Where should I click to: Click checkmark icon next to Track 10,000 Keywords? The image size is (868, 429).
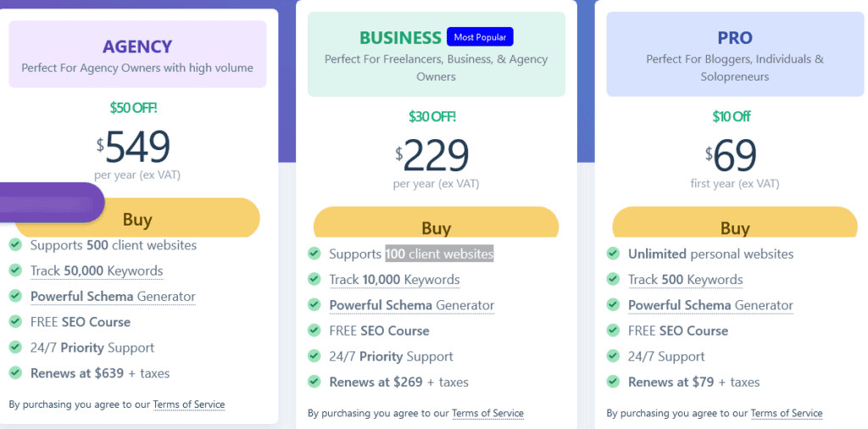coord(314,279)
